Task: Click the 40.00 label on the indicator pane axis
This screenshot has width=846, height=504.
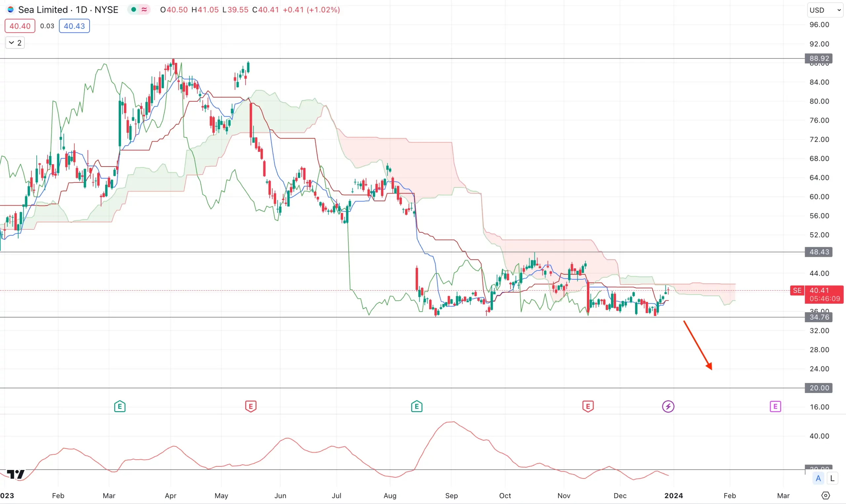Action: click(x=819, y=436)
